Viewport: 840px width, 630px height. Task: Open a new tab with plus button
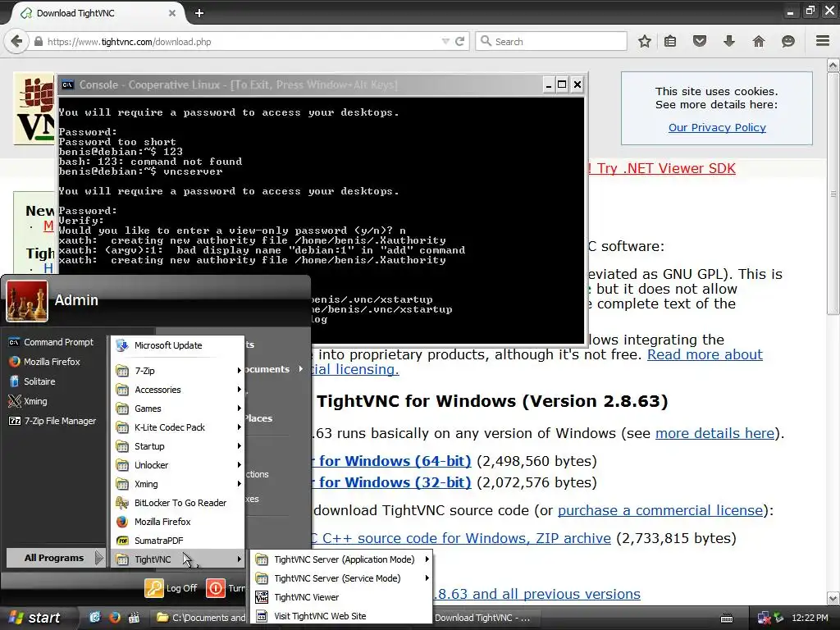(199, 13)
